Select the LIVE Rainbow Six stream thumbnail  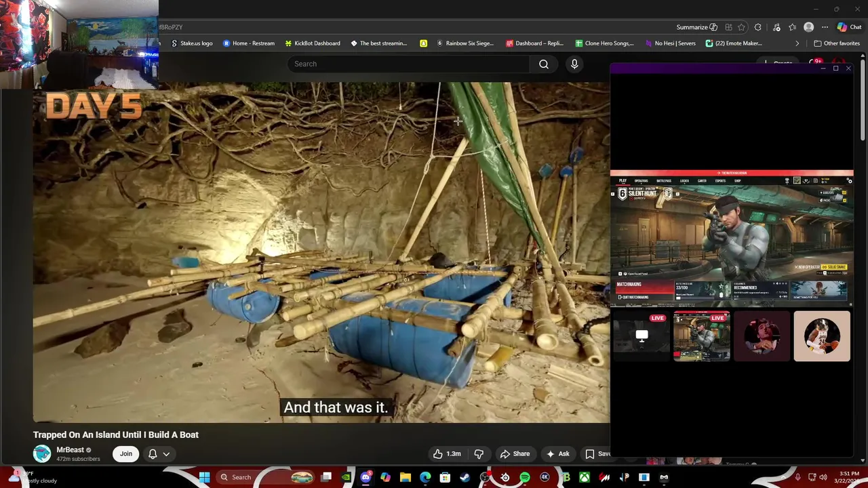click(702, 336)
